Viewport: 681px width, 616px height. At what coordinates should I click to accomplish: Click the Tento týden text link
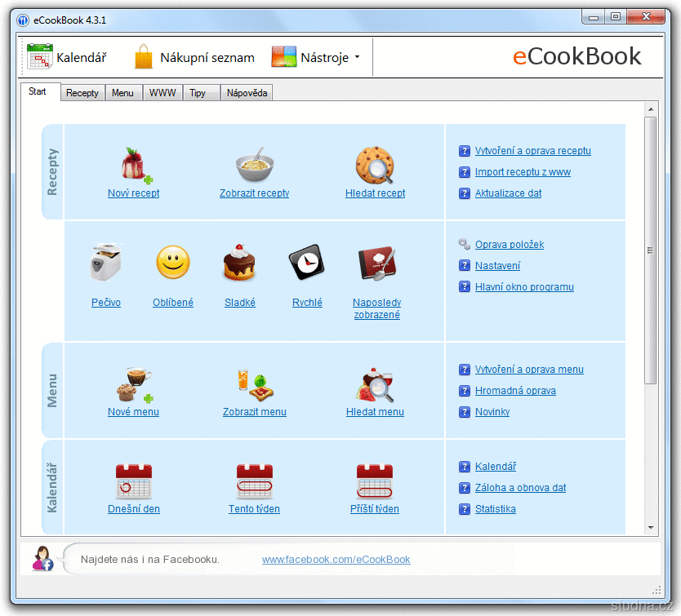(x=255, y=509)
